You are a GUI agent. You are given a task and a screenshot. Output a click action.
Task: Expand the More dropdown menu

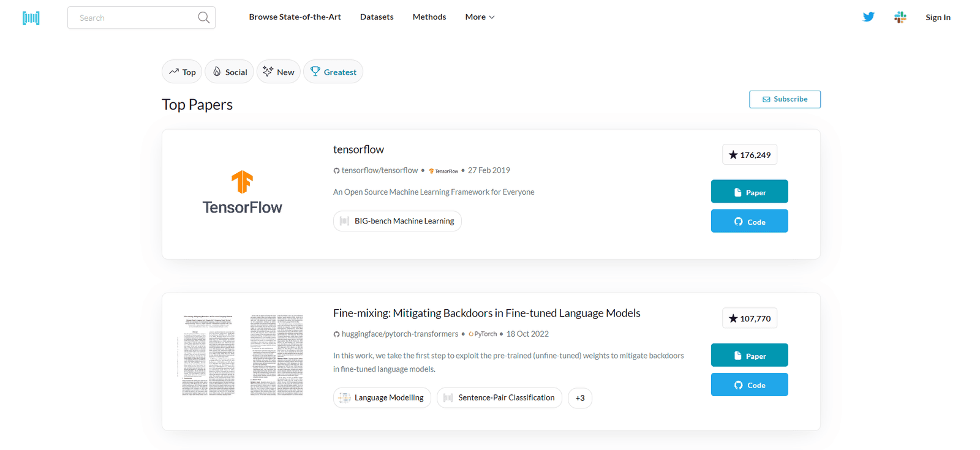[480, 17]
